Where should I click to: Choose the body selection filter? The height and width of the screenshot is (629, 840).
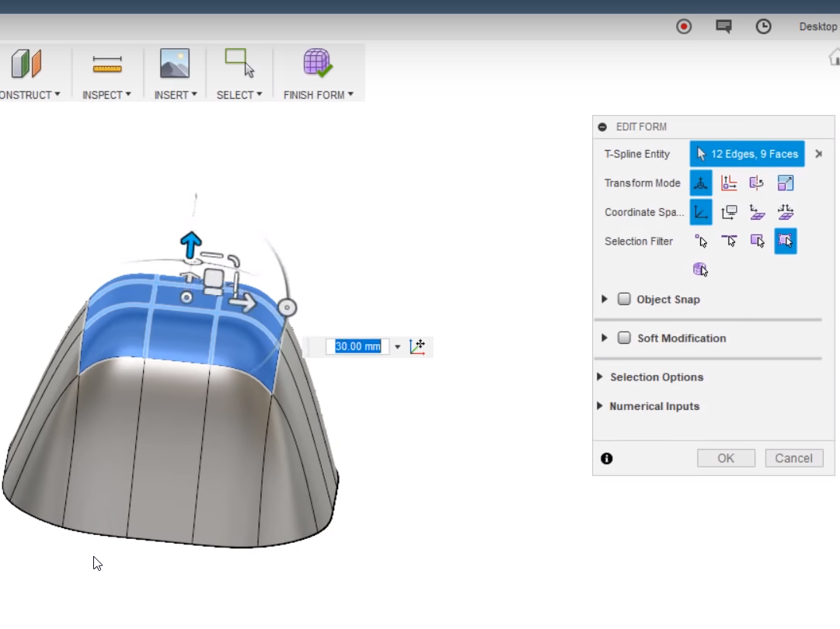tap(700, 269)
